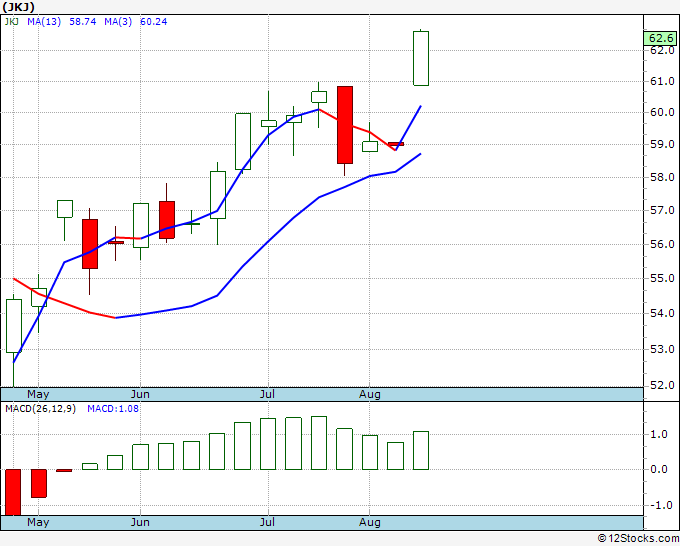Click the 59.0 price axis label
Viewport: 680px width, 546px height.
pos(662,144)
